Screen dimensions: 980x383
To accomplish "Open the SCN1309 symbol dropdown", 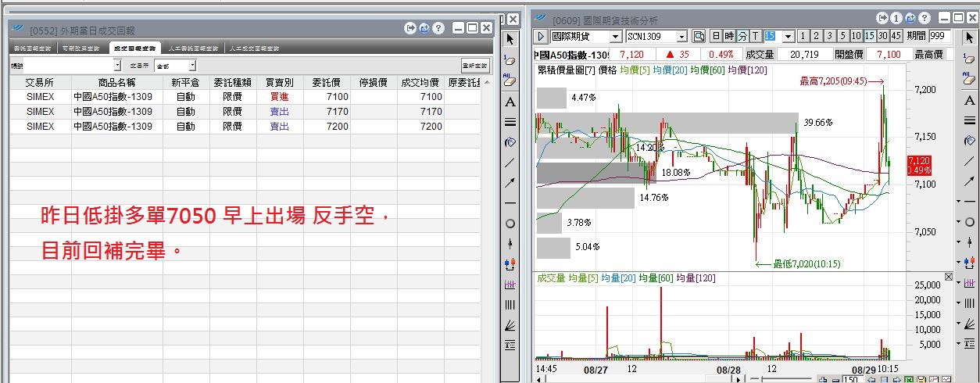I will [x=681, y=37].
